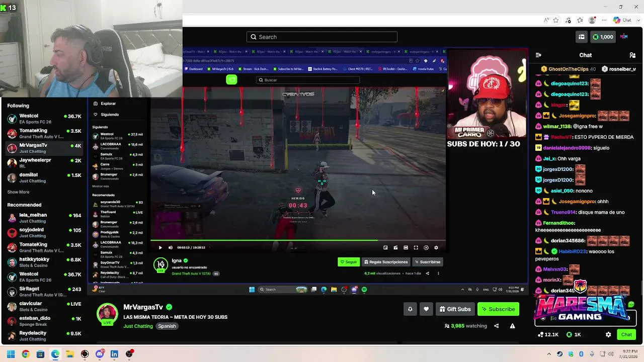The width and height of the screenshot is (644, 362).
Task: Open the Edge browser profile icon
Action: tap(592, 20)
